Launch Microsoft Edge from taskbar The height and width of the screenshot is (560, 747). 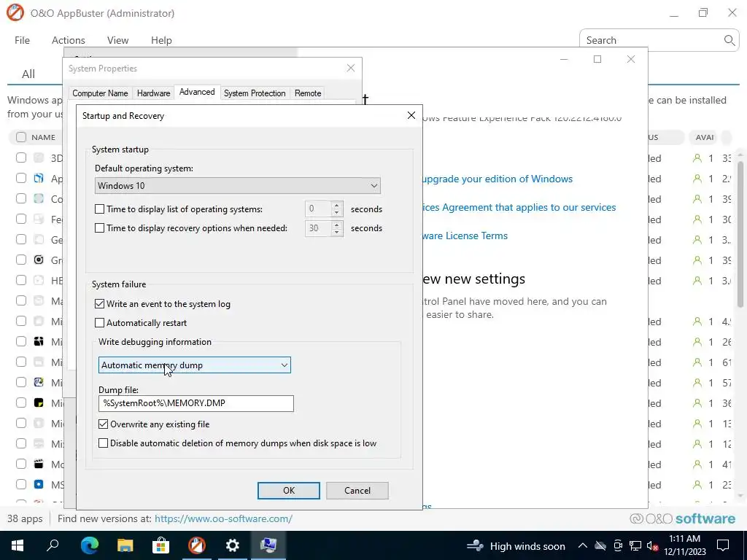tap(89, 545)
